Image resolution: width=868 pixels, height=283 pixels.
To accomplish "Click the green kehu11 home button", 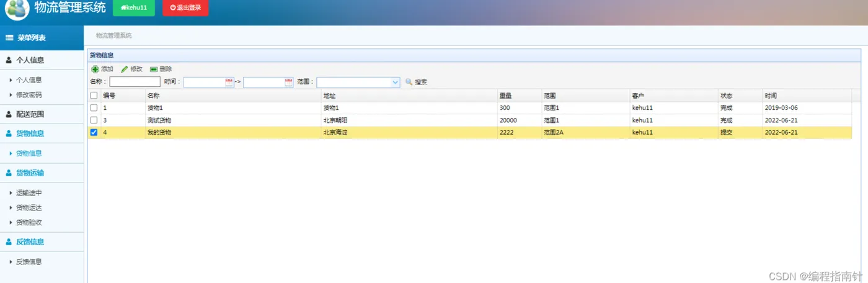I will tap(134, 7).
